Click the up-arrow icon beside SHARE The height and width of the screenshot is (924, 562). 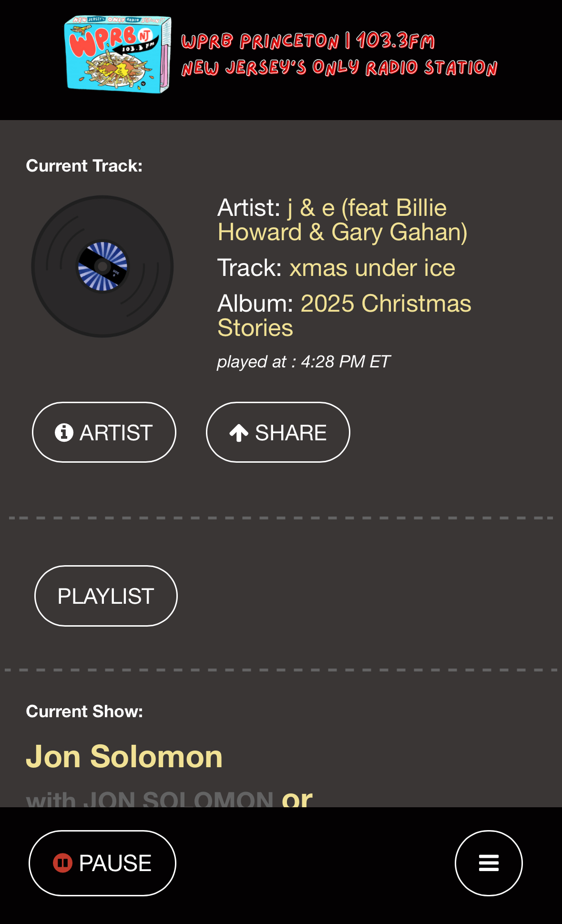tap(239, 433)
